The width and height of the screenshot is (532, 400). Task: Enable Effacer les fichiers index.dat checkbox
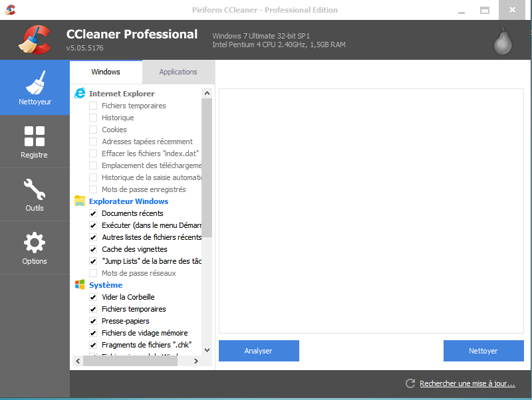93,153
